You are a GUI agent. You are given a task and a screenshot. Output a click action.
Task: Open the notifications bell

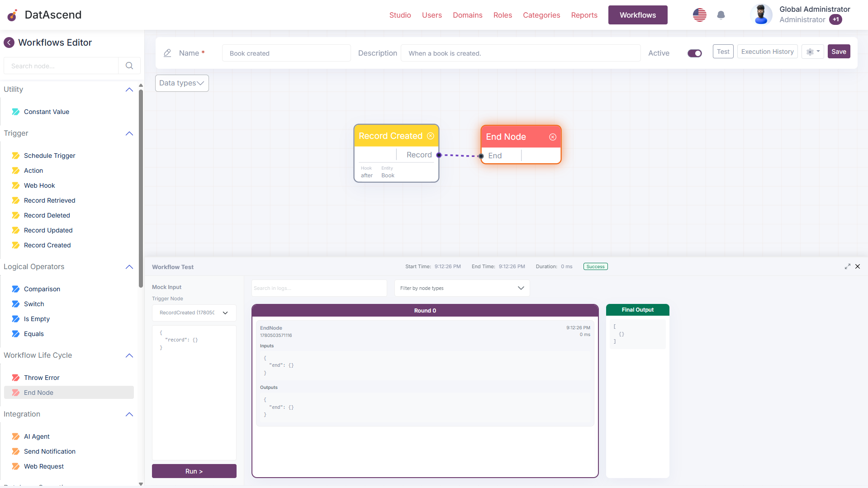coord(721,15)
